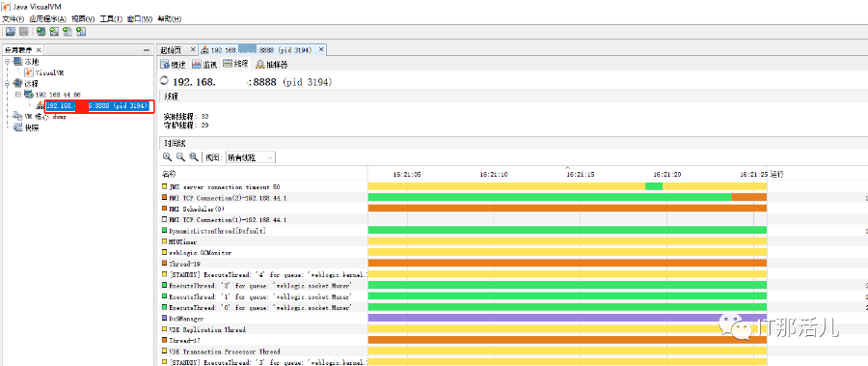Screen dimensions: 868x366
Task: Click state square beside MTUTimer
Action: click(164, 241)
